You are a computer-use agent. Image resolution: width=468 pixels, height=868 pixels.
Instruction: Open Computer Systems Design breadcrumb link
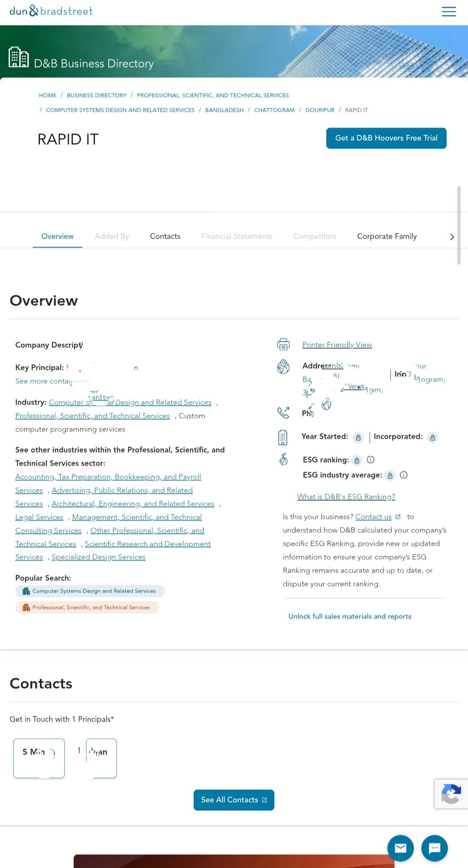pos(120,110)
